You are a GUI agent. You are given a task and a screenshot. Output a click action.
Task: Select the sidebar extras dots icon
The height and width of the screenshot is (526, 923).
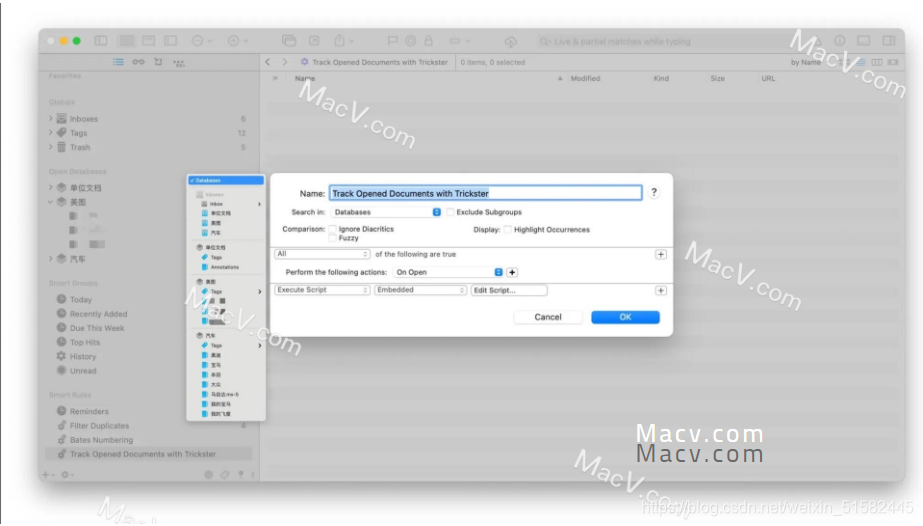(179, 62)
